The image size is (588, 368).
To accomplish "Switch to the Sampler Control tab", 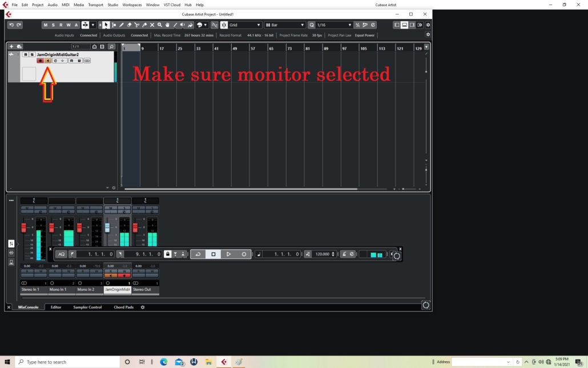I will pos(87,307).
